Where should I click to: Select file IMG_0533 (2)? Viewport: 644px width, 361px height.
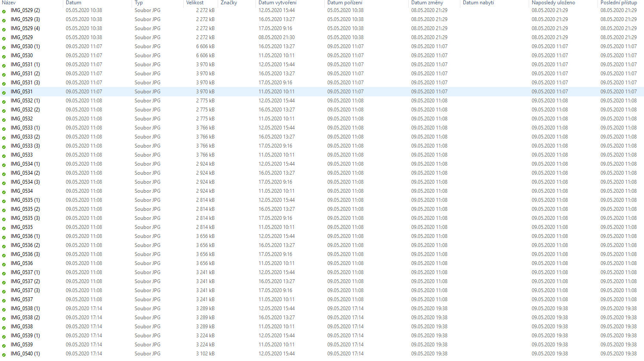[25, 137]
